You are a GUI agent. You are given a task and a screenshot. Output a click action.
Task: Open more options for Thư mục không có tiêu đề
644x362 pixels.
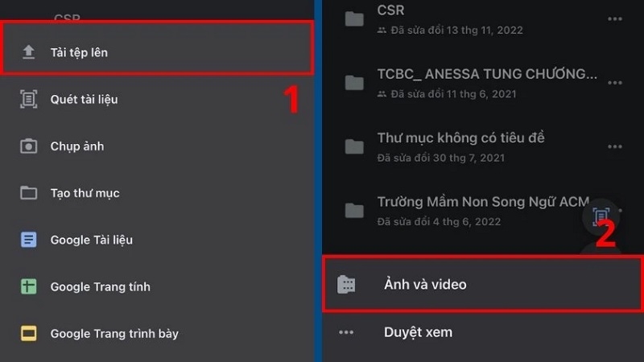615,146
